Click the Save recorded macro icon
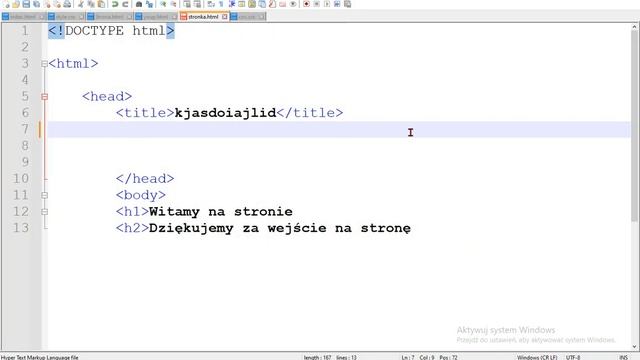Image resolution: width=640 pixels, height=360 pixels. pos(347,4)
